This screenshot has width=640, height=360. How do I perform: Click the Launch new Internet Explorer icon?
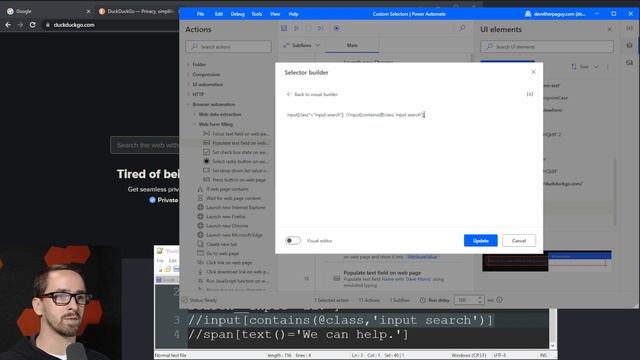pyautogui.click(x=200, y=207)
